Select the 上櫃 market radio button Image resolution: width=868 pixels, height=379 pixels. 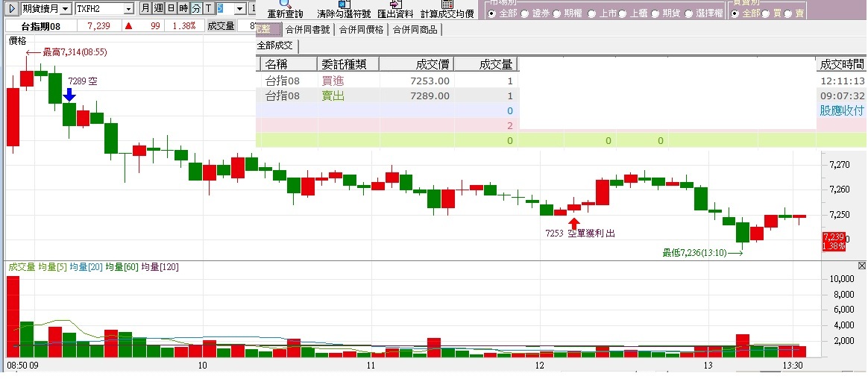pos(622,13)
